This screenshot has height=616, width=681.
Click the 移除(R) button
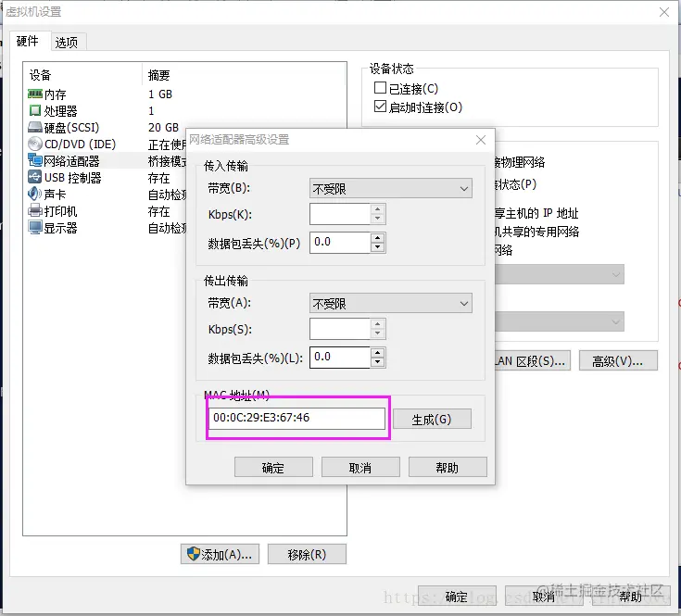click(307, 554)
